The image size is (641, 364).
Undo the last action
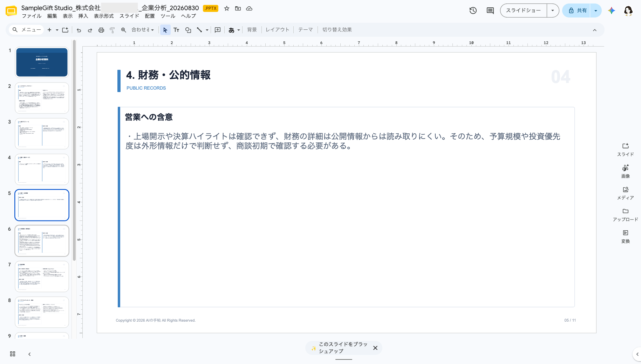[79, 30]
